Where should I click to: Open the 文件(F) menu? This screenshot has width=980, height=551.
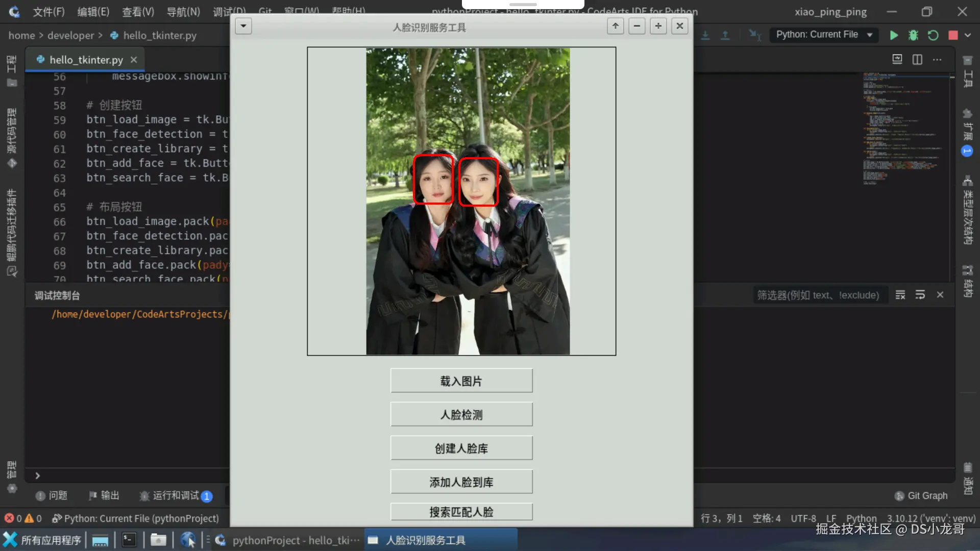click(48, 11)
